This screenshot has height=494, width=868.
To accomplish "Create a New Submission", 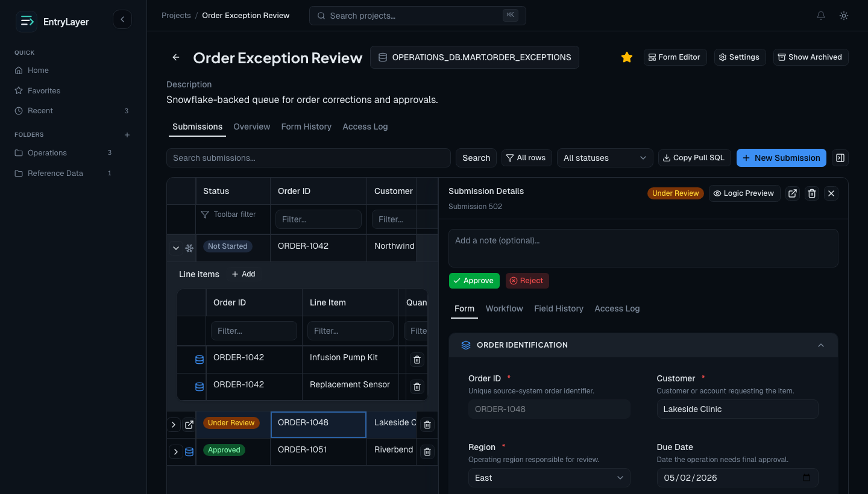I will point(781,158).
